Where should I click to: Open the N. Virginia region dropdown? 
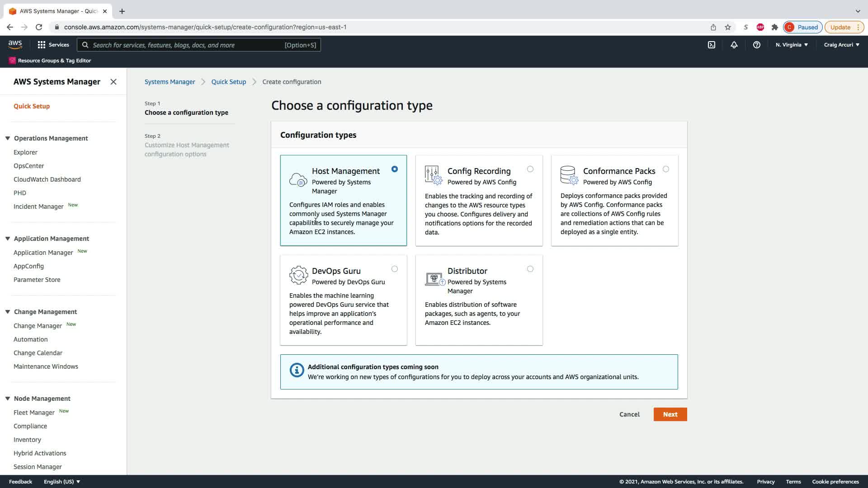click(792, 45)
